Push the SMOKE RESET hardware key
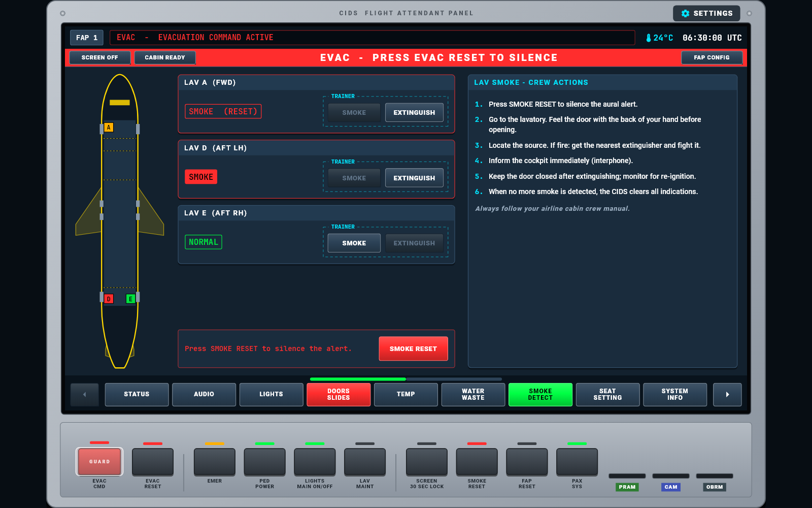The height and width of the screenshot is (508, 812). pyautogui.click(x=477, y=462)
